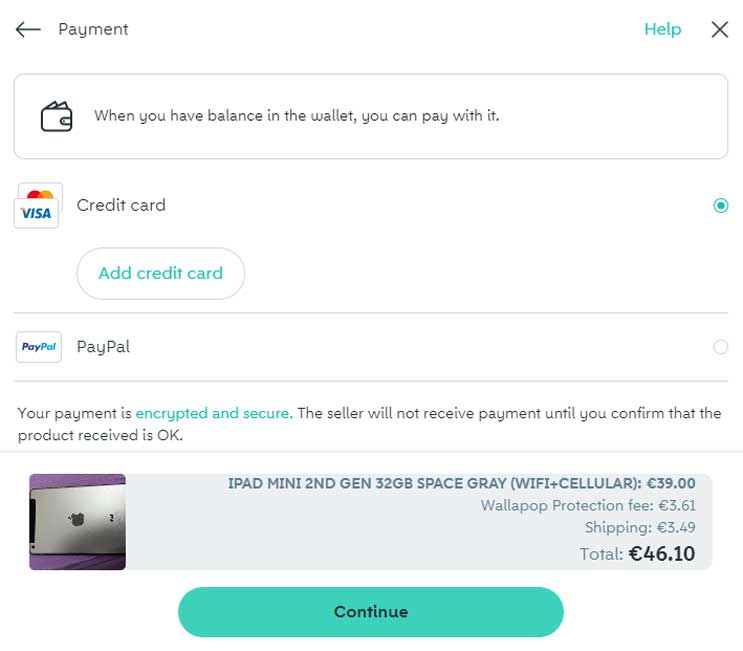Viewport: 743px width, 651px height.
Task: Click the PayPal option label
Action: [x=103, y=347]
